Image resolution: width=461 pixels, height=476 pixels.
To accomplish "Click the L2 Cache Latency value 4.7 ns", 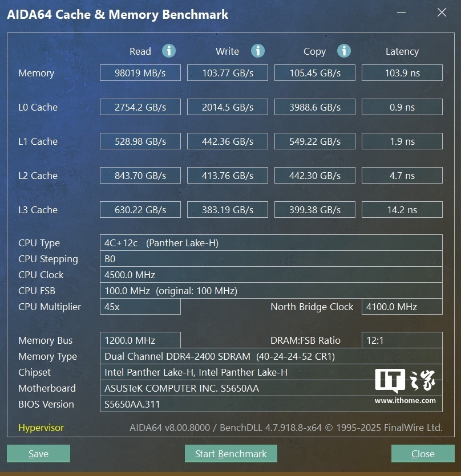I will [402, 176].
